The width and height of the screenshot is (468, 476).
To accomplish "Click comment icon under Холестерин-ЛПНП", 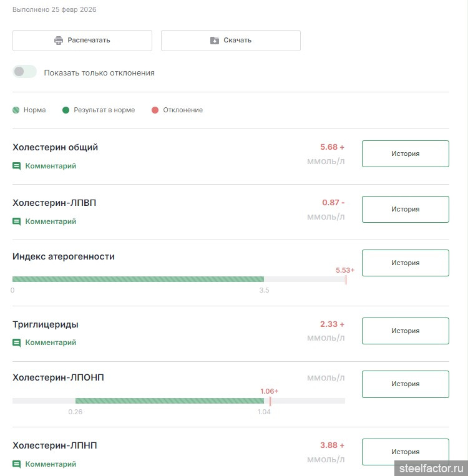I will [x=17, y=464].
